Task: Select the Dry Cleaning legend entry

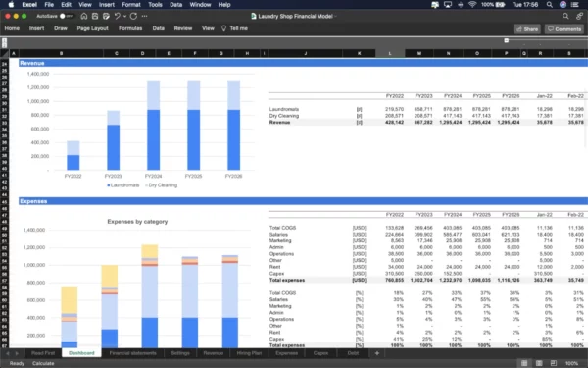Action: pos(162,185)
